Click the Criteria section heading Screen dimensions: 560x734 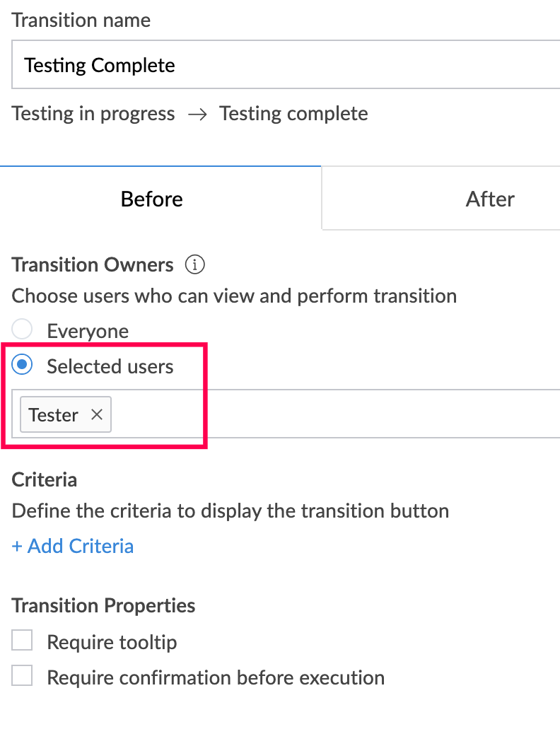pyautogui.click(x=45, y=479)
